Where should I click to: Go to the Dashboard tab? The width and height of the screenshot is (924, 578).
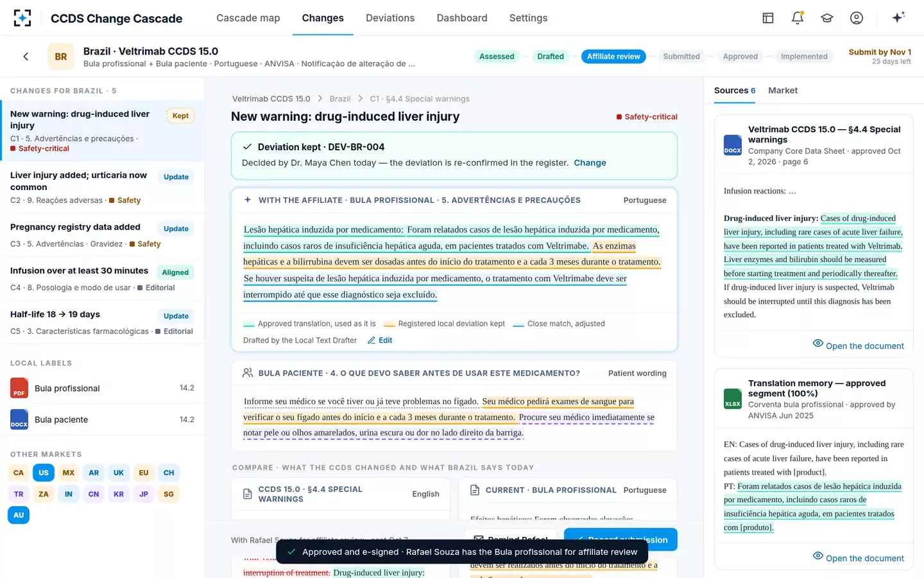tap(462, 18)
